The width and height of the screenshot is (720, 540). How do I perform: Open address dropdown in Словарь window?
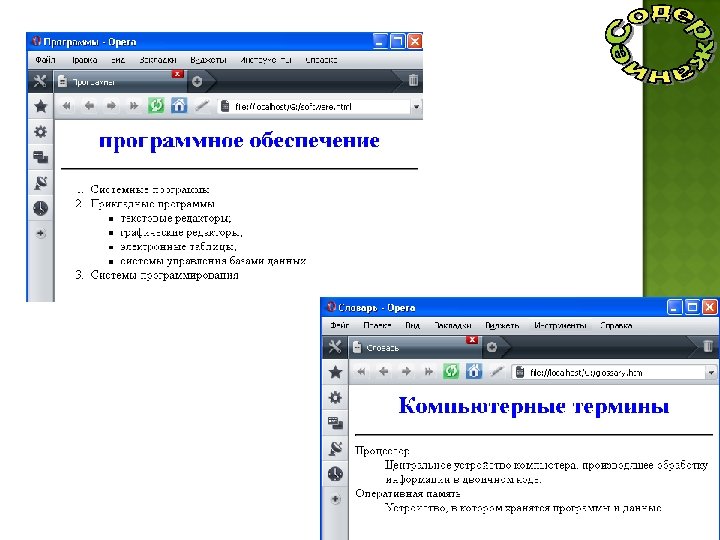click(711, 372)
